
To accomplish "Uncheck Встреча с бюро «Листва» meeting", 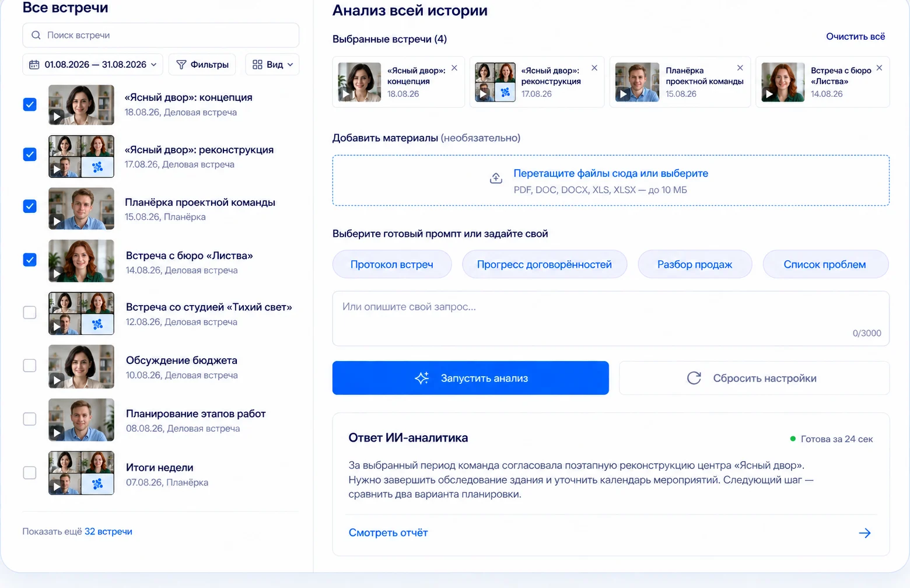I will 30,260.
